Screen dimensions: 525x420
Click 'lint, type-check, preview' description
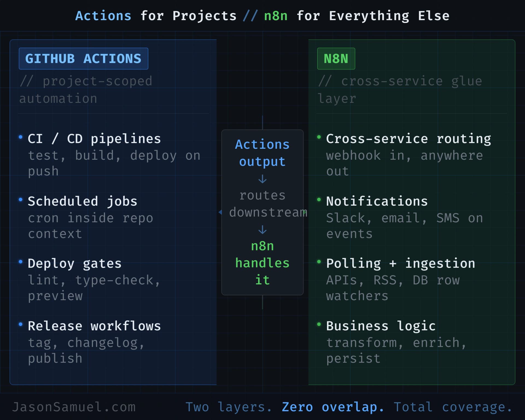click(x=94, y=288)
